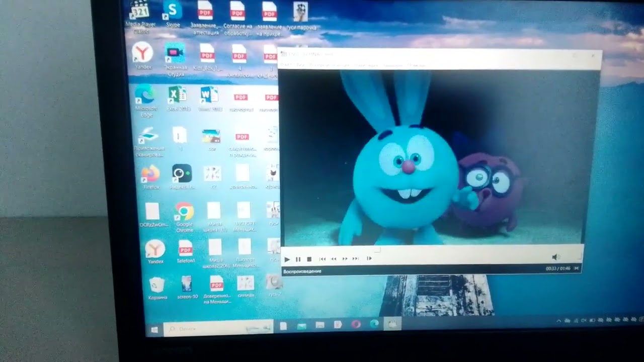
Task: Skip to the next track in the player
Action: (x=356, y=259)
